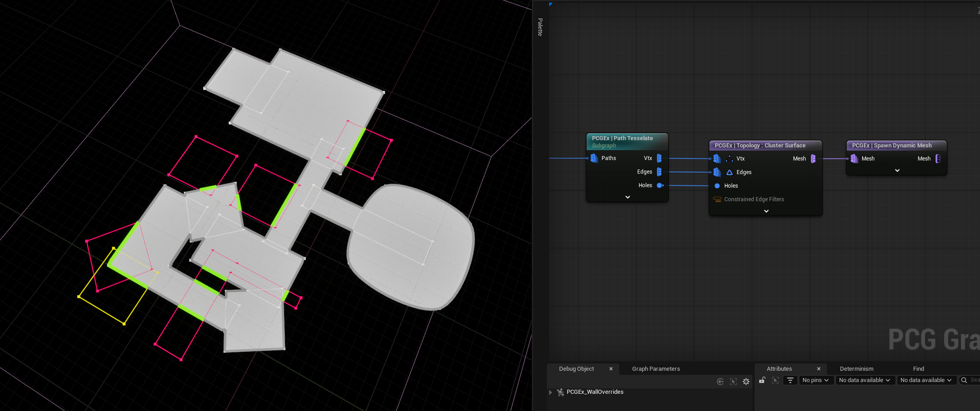The width and height of the screenshot is (980, 411).
Task: Select the Spawn Dynamic Mesh node title
Action: coord(891,146)
